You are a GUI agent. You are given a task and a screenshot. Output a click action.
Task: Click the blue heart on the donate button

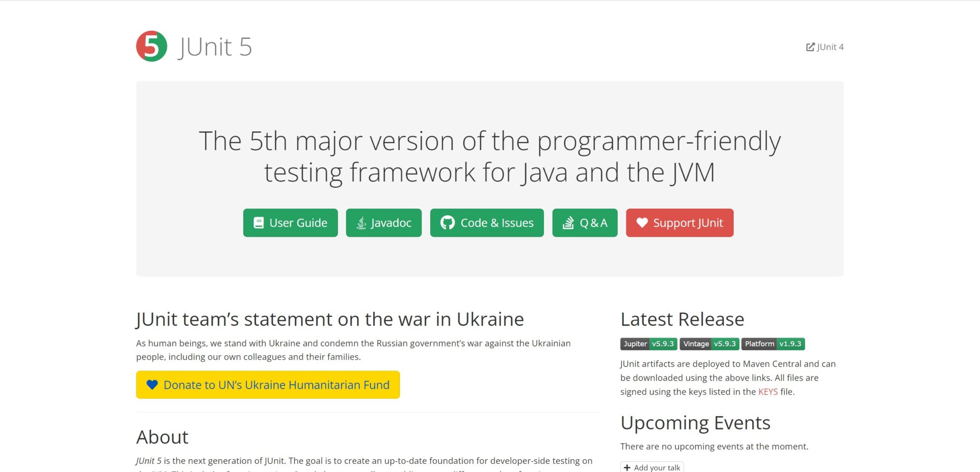[152, 385]
